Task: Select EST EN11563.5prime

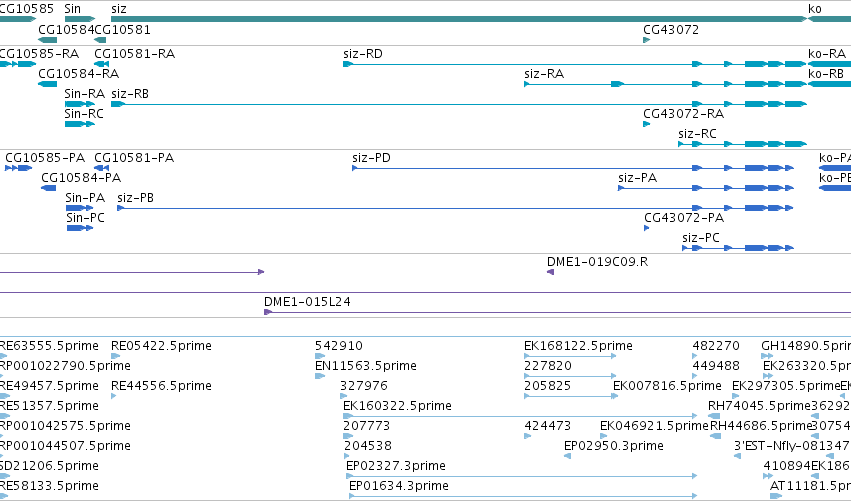Action: click(366, 366)
